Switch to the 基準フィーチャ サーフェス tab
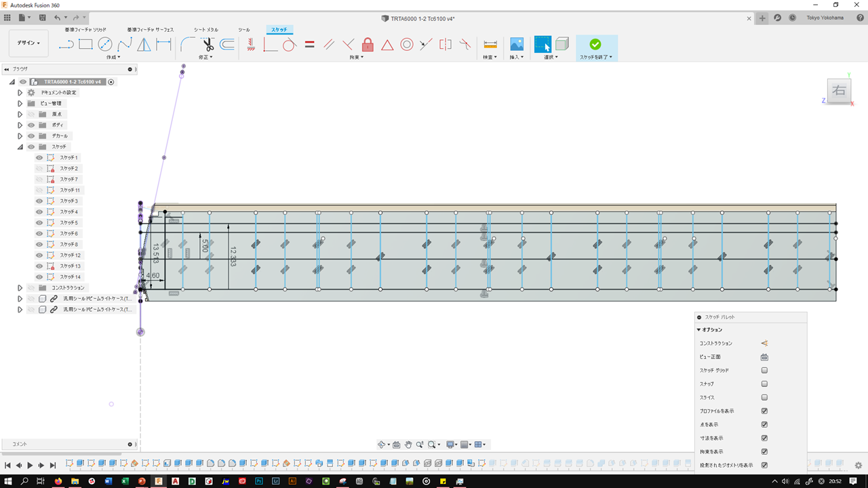The width and height of the screenshot is (868, 488). click(x=151, y=30)
